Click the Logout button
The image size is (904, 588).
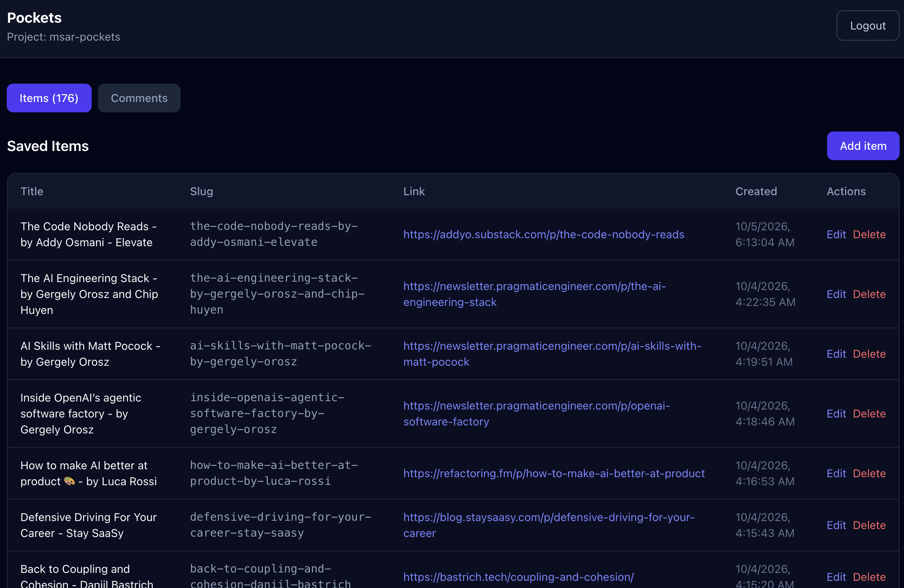868,25
